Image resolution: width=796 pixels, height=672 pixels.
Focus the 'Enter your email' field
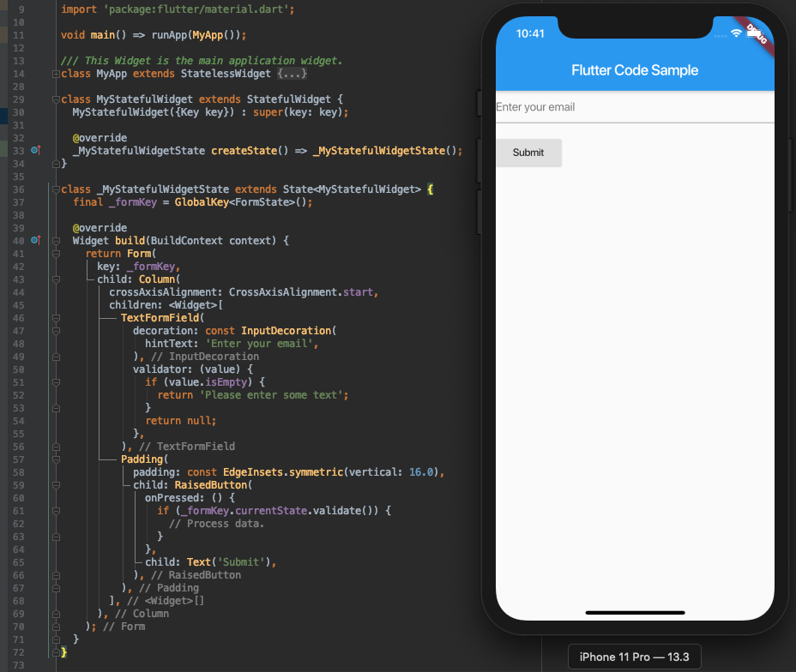pos(635,107)
